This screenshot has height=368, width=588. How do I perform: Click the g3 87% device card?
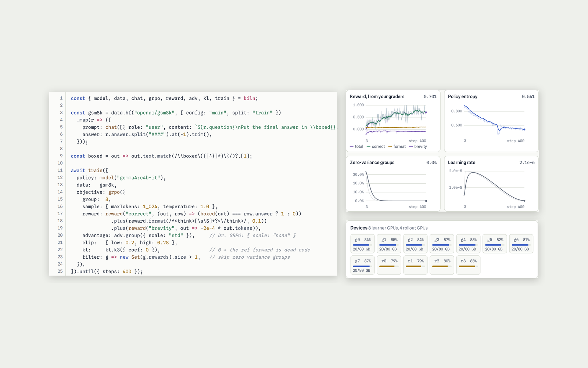pyautogui.click(x=442, y=244)
